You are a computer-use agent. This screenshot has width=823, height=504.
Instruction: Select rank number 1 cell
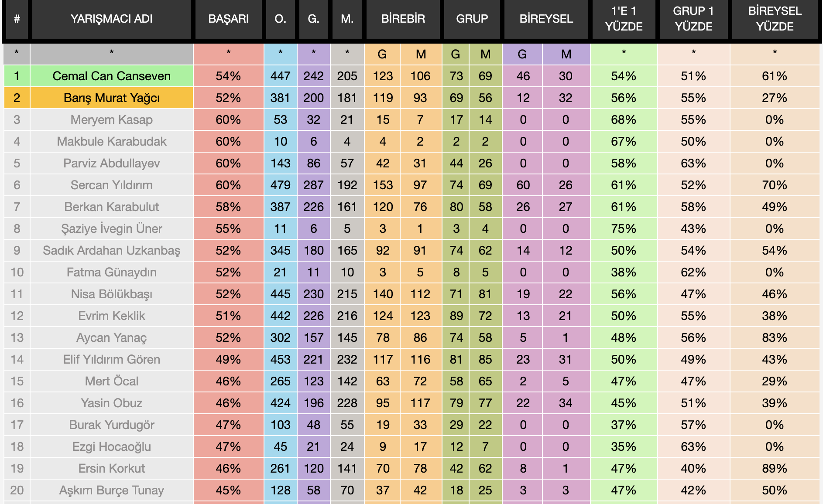click(17, 76)
